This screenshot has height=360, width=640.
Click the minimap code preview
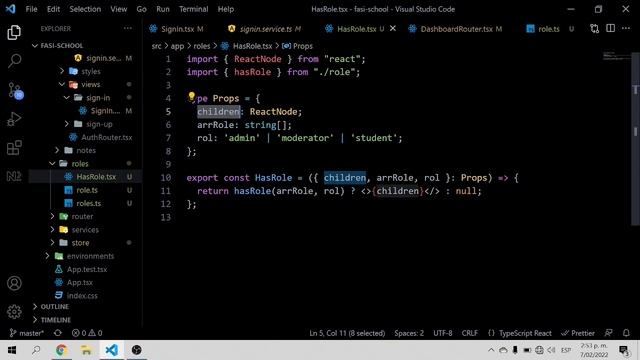coord(616,56)
